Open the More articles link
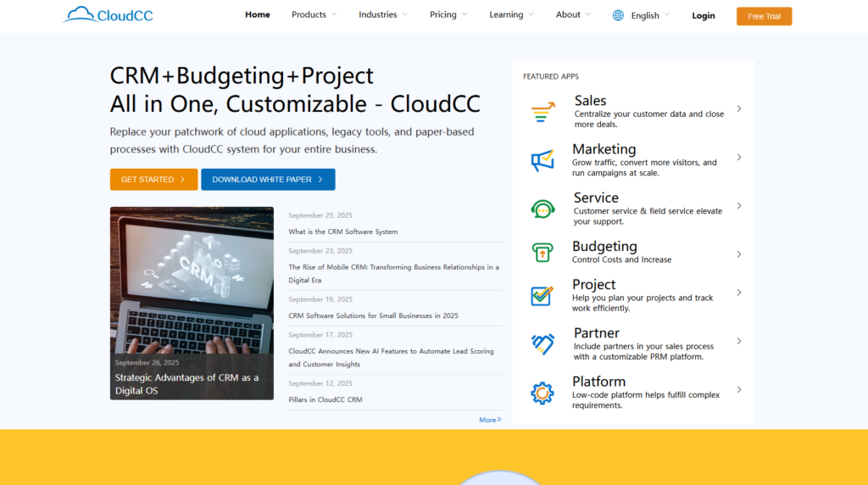The image size is (868, 485). pos(490,420)
